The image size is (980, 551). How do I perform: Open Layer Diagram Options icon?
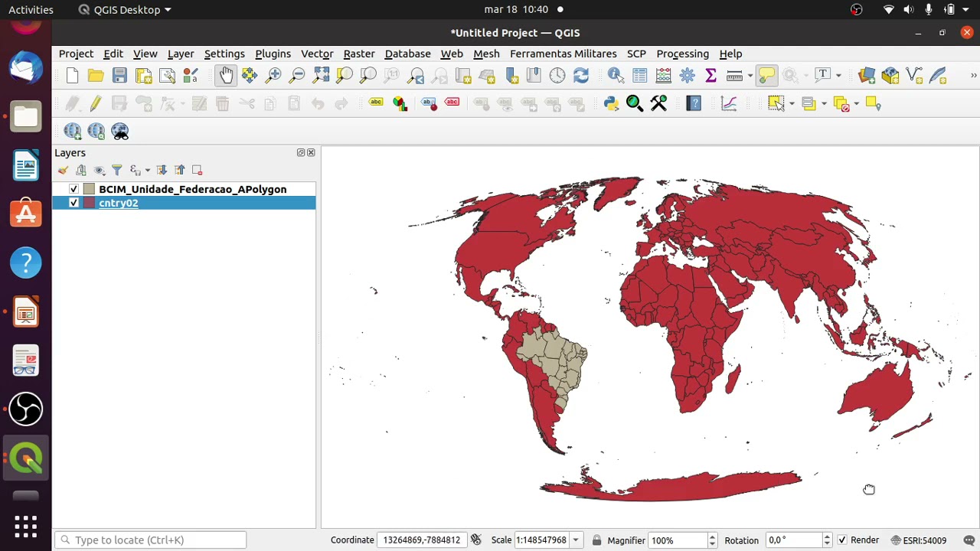pos(400,103)
